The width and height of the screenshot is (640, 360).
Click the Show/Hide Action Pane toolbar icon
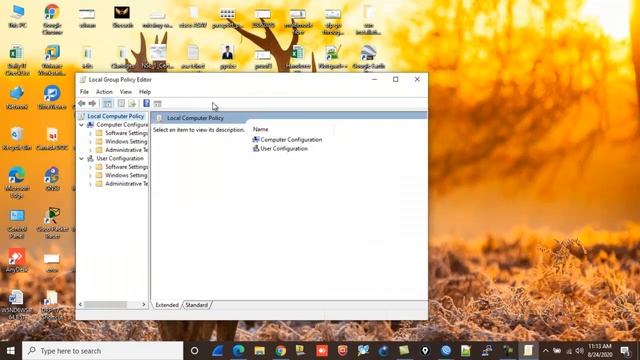pos(158,104)
